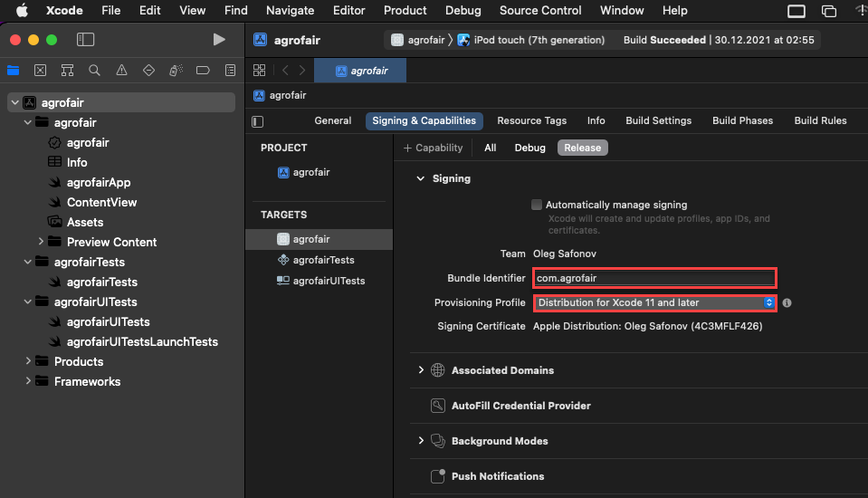Open the Debug navigator icon
868x498 pixels.
pyautogui.click(x=176, y=71)
